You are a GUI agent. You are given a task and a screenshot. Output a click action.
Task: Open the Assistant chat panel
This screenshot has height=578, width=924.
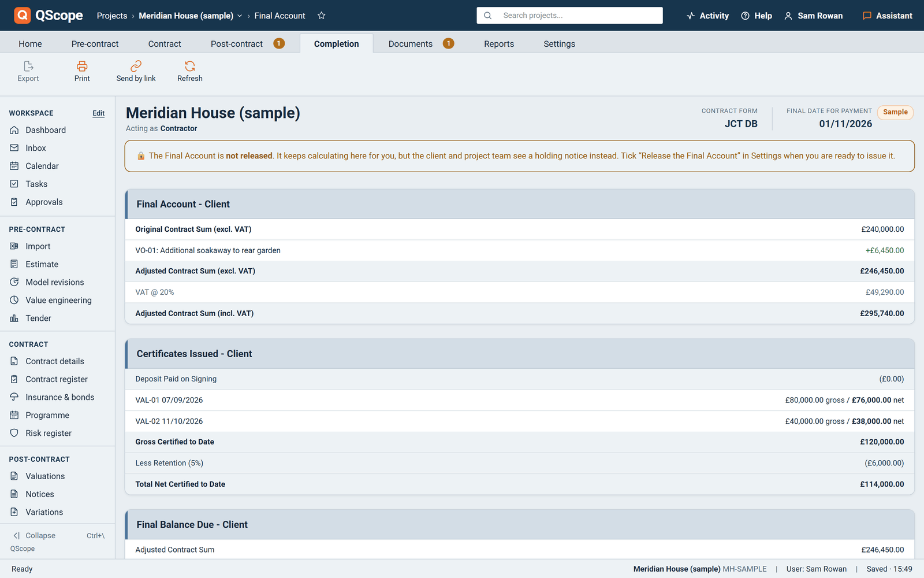[x=887, y=16]
